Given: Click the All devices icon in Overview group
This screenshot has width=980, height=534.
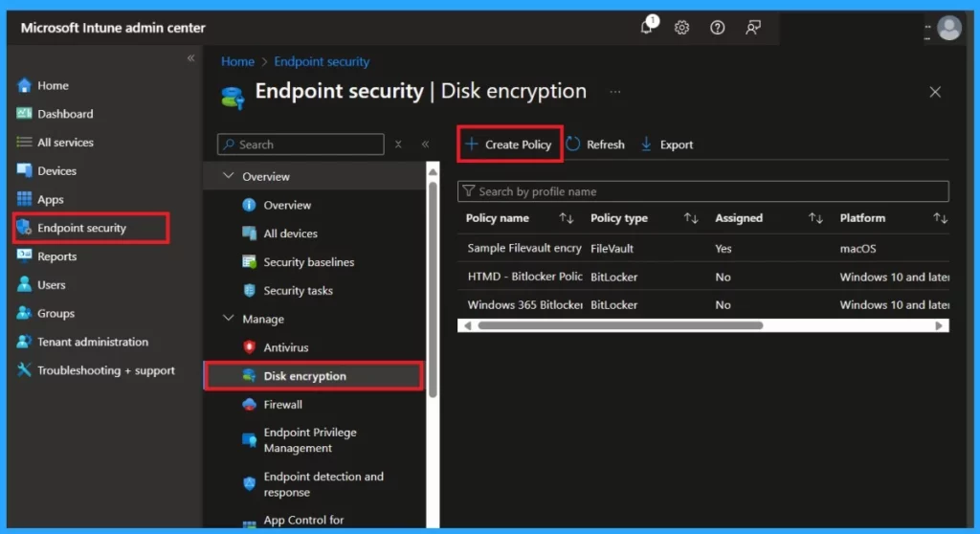Looking at the screenshot, I should pyautogui.click(x=250, y=234).
